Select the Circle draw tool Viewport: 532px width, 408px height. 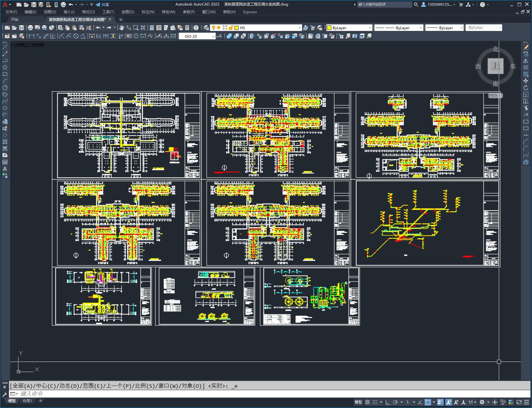[5, 88]
